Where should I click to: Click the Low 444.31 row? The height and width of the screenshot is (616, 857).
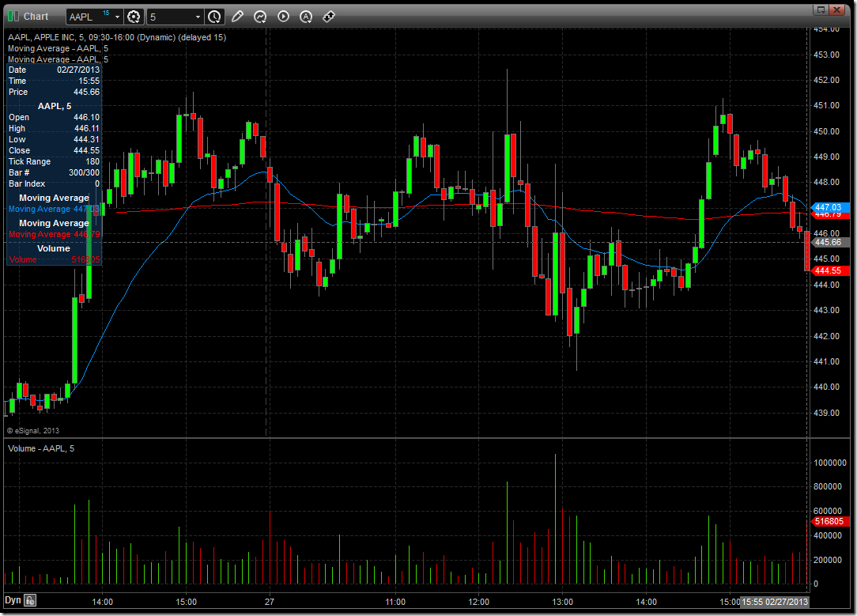[x=54, y=139]
